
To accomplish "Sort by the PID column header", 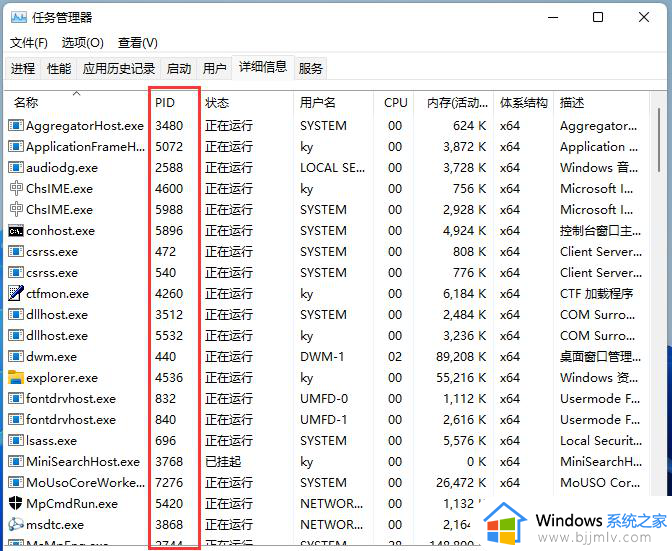I will pos(174,102).
